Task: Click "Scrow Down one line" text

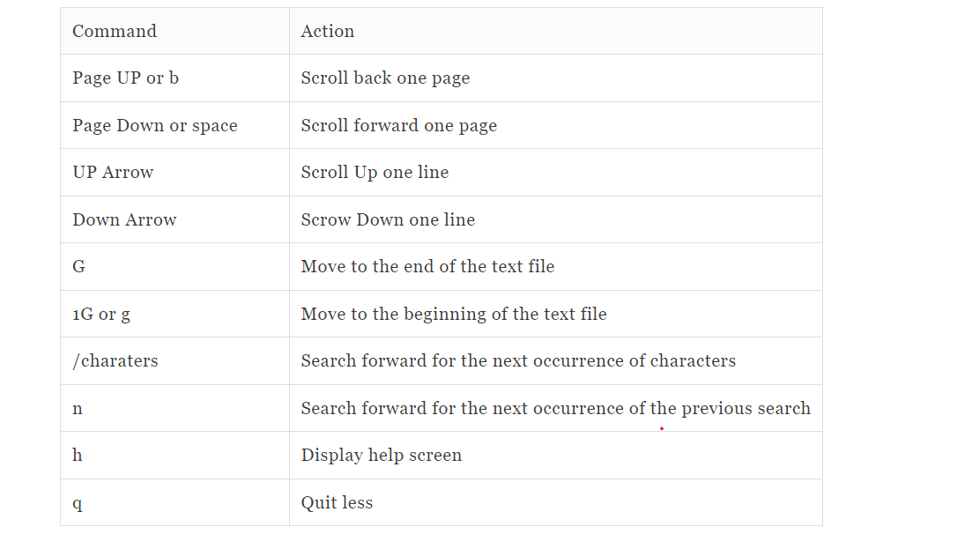Action: 388,220
